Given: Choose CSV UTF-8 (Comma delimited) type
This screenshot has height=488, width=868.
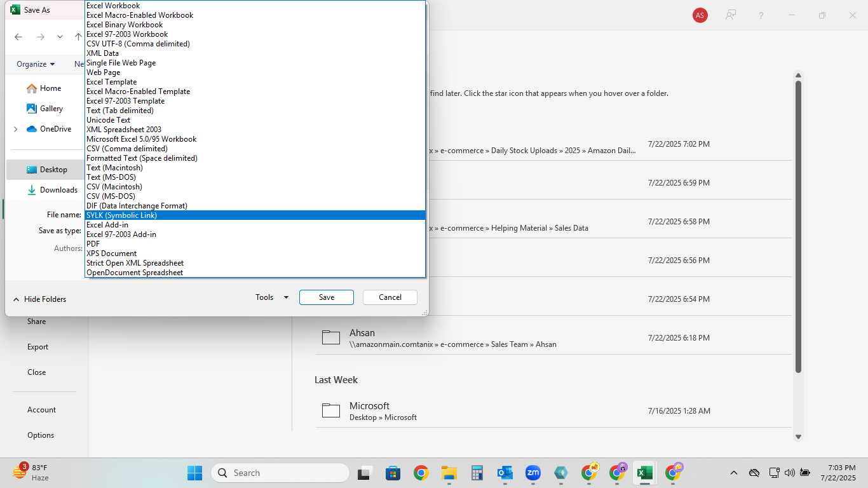Looking at the screenshot, I should click(255, 44).
